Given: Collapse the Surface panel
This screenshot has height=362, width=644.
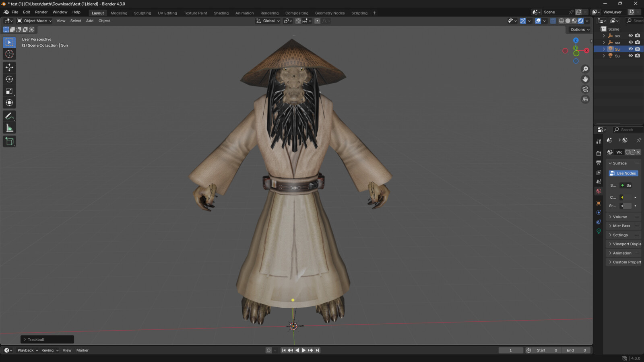Looking at the screenshot, I should pyautogui.click(x=623, y=163).
